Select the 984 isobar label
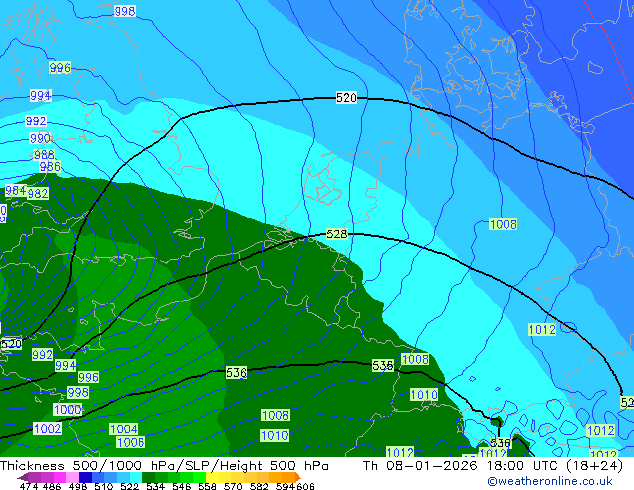The image size is (634, 490). 16,190
